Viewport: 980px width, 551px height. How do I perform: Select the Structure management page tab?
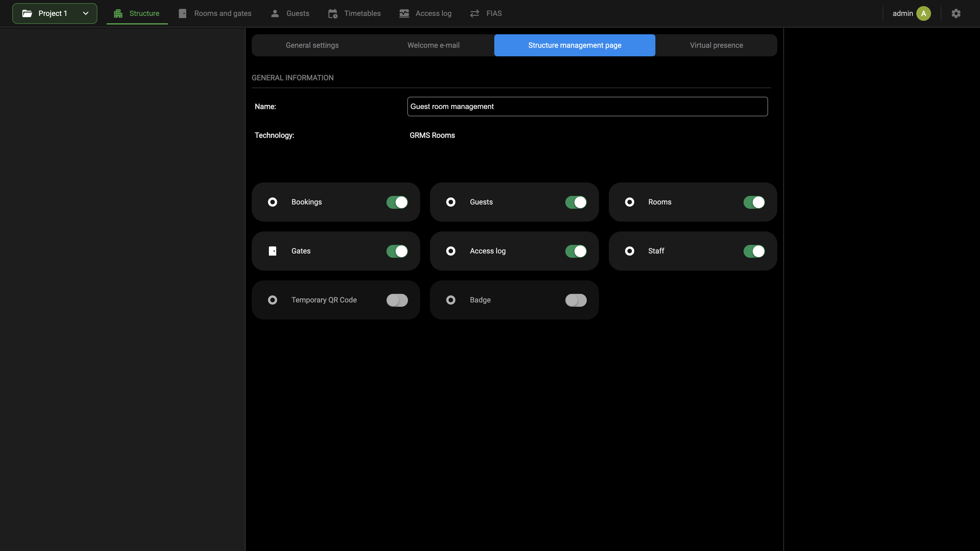click(575, 45)
